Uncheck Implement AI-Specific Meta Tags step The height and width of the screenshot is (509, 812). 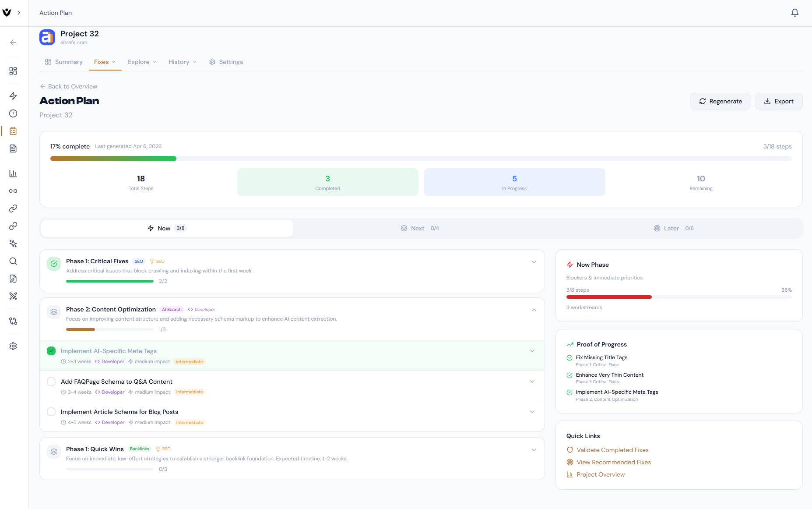(51, 351)
